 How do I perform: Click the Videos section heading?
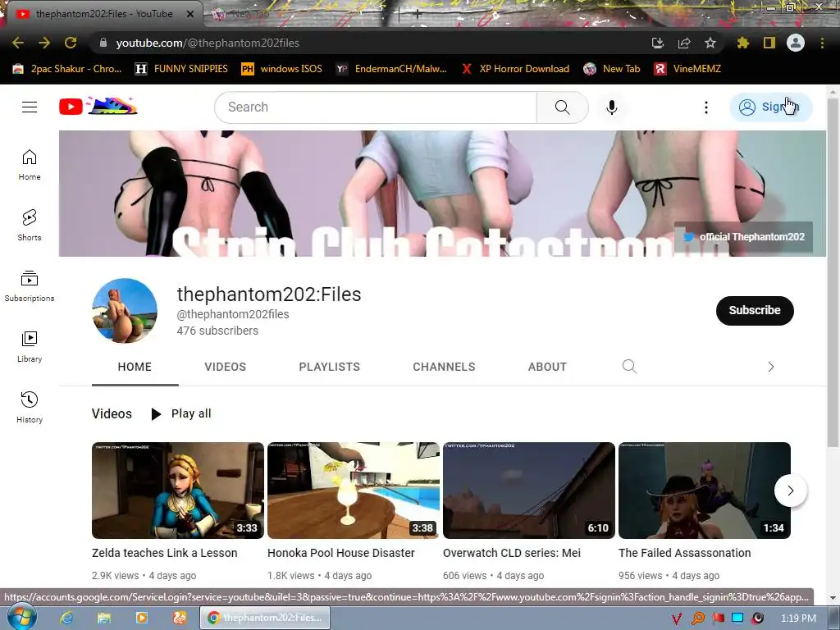click(x=112, y=413)
